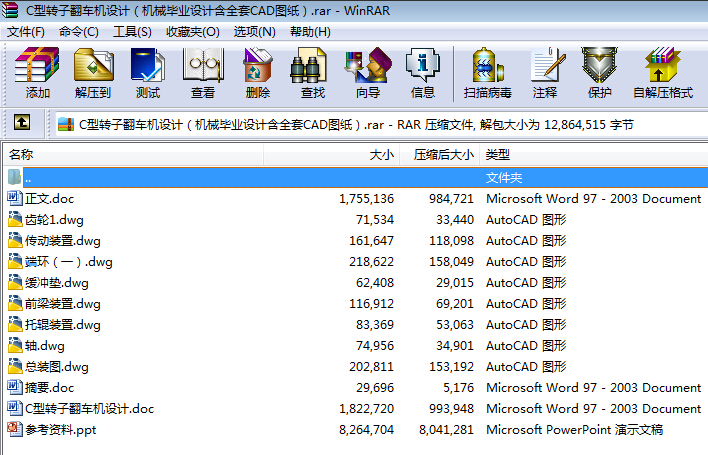The height and width of the screenshot is (455, 708).
Task: Sort by the 压缩后大小 column header
Action: coord(440,155)
